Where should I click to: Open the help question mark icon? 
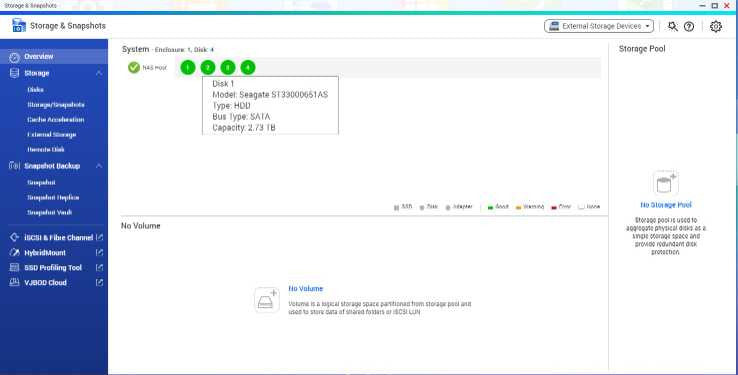(689, 26)
